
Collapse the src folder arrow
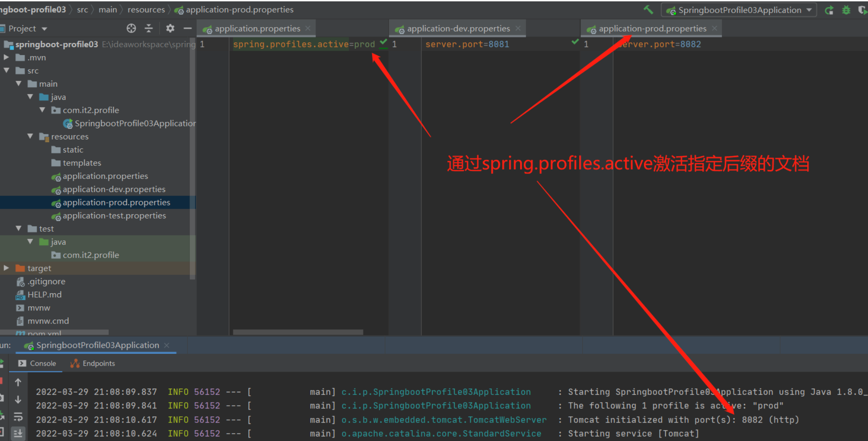[6, 70]
